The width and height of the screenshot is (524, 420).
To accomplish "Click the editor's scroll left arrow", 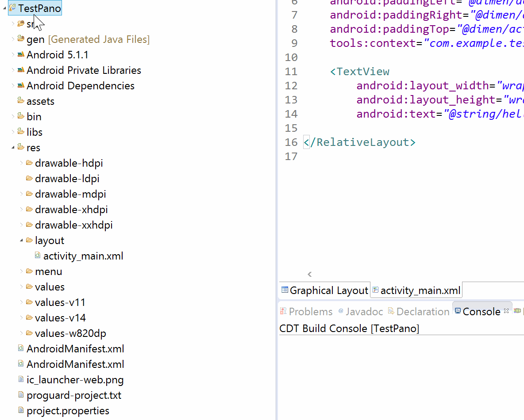I will point(310,275).
